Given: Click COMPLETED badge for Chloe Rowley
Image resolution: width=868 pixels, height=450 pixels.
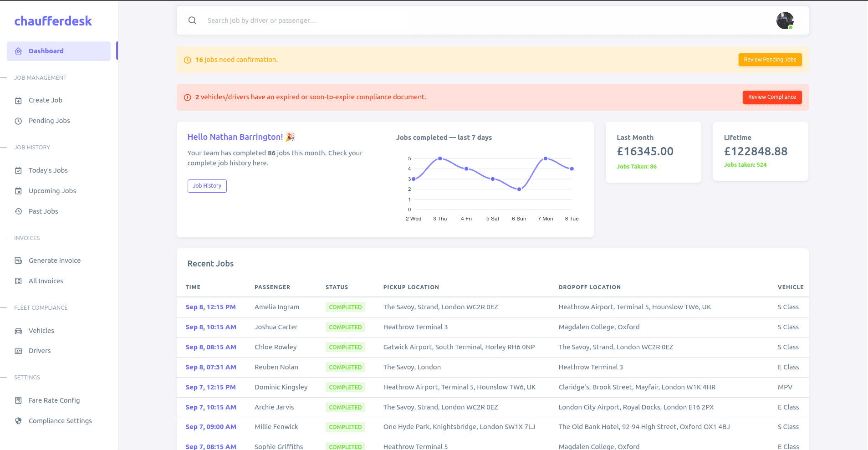Looking at the screenshot, I should [x=345, y=347].
